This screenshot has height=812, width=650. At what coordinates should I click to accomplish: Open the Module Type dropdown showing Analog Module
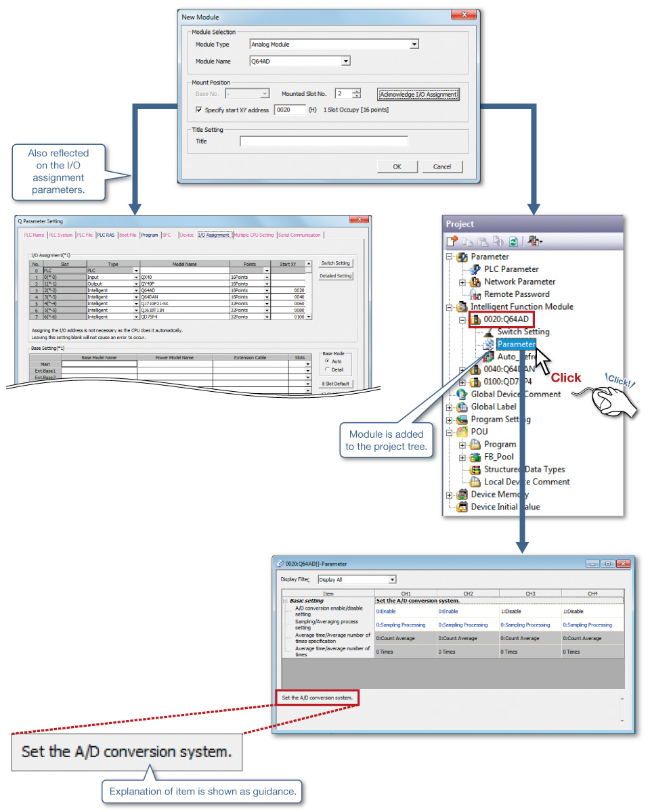click(x=415, y=44)
